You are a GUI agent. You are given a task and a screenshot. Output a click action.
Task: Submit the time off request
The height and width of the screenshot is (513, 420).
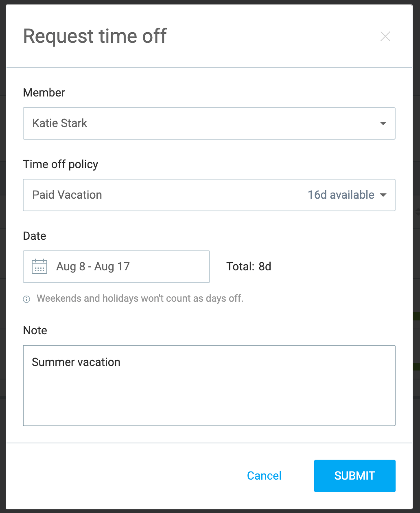[x=354, y=476]
